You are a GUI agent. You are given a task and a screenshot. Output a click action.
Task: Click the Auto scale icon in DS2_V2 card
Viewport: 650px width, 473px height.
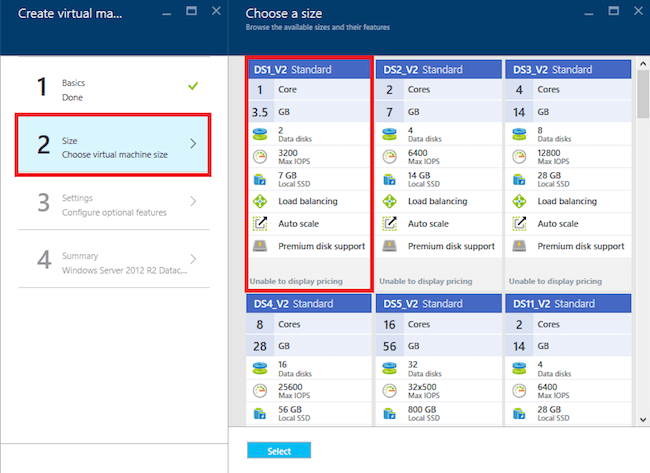[x=390, y=223]
